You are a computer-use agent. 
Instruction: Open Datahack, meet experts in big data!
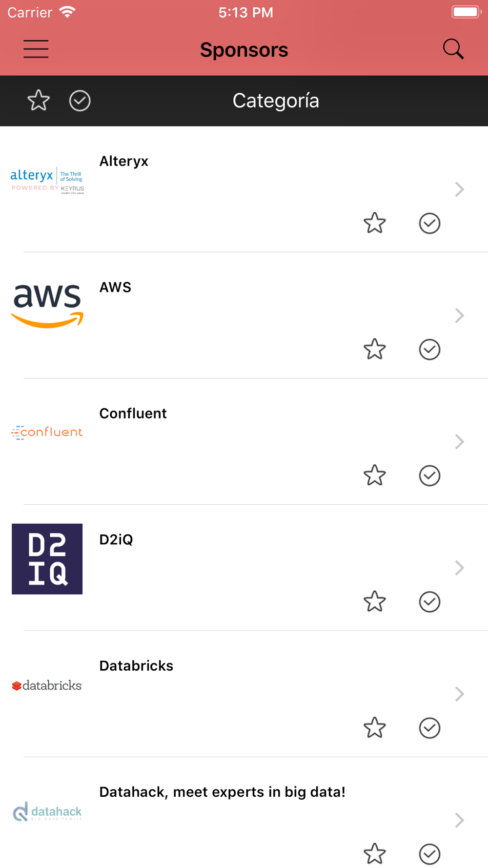tap(222, 792)
